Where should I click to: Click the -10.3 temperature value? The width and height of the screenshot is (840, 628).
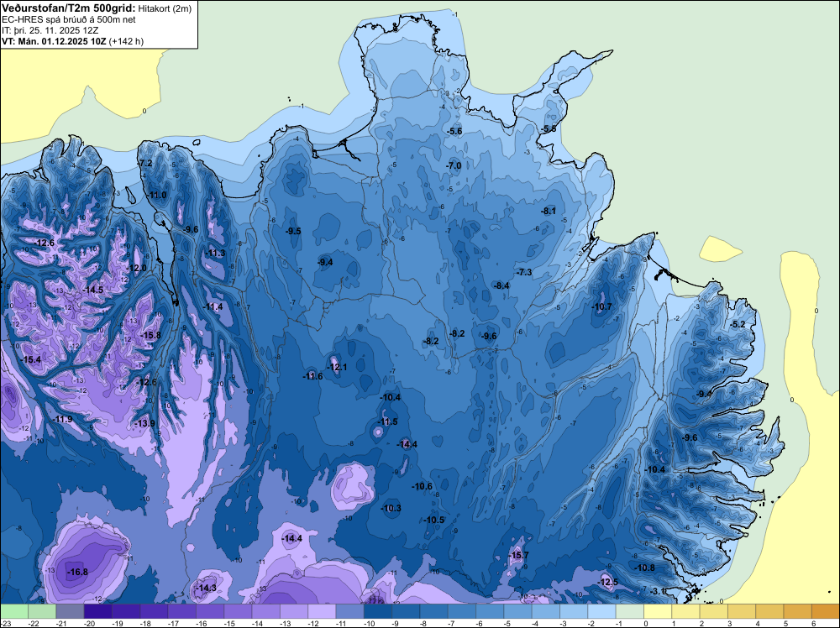pos(391,508)
